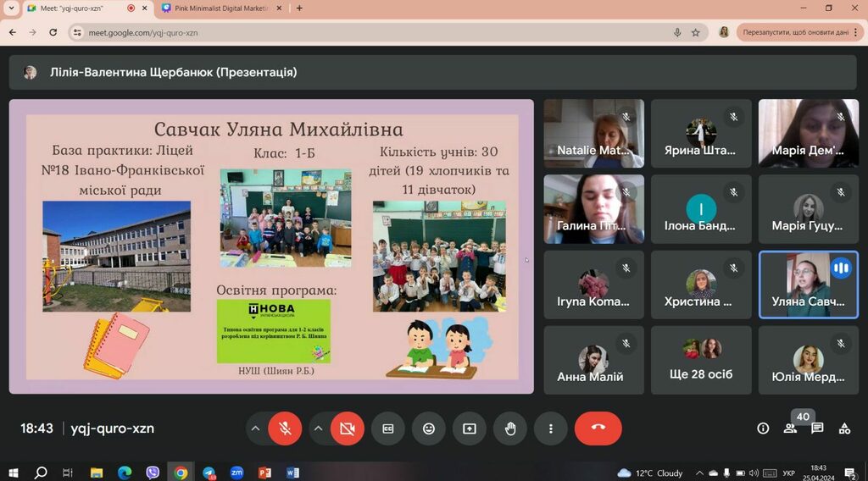This screenshot has width=868, height=481.
Task: Open the tab search dropdown
Action: click(x=11, y=8)
